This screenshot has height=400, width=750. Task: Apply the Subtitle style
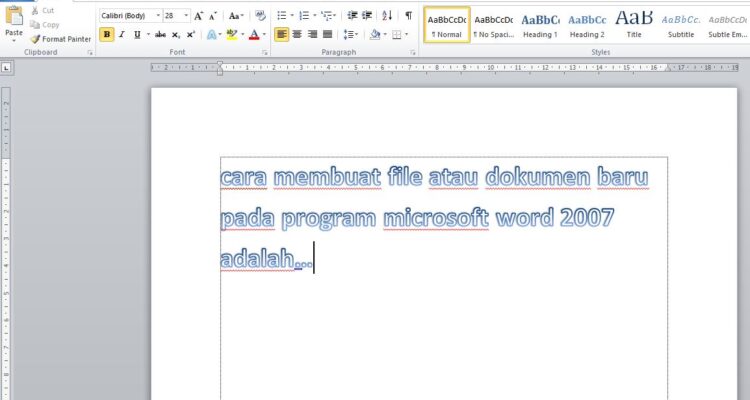coord(681,25)
